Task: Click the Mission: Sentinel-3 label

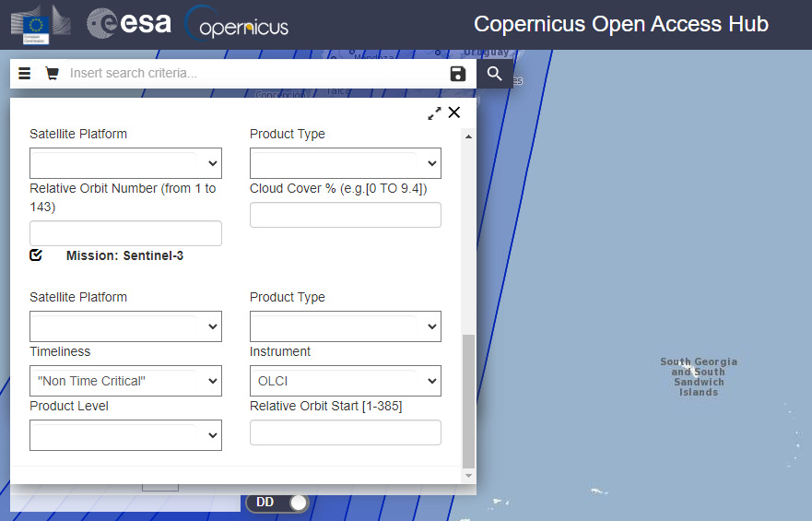Action: [124, 255]
